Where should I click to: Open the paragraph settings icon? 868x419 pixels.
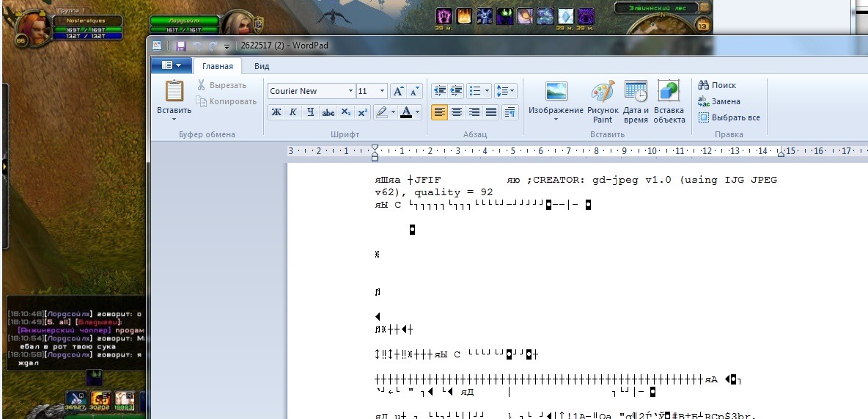[x=510, y=112]
